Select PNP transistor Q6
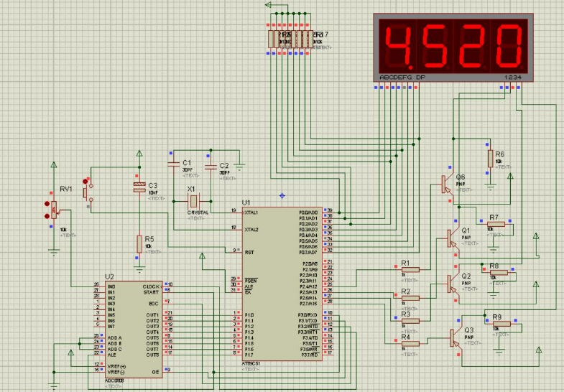This screenshot has width=564, height=392. (x=448, y=185)
